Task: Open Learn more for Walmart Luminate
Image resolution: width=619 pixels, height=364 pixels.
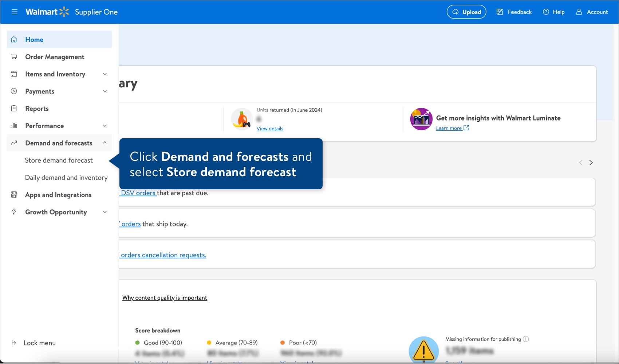Action: coord(449,128)
